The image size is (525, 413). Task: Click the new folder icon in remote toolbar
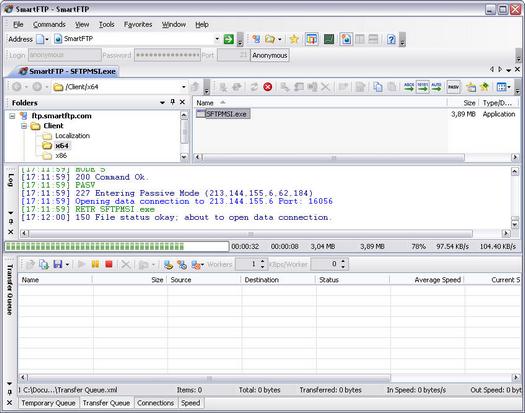pos(471,87)
